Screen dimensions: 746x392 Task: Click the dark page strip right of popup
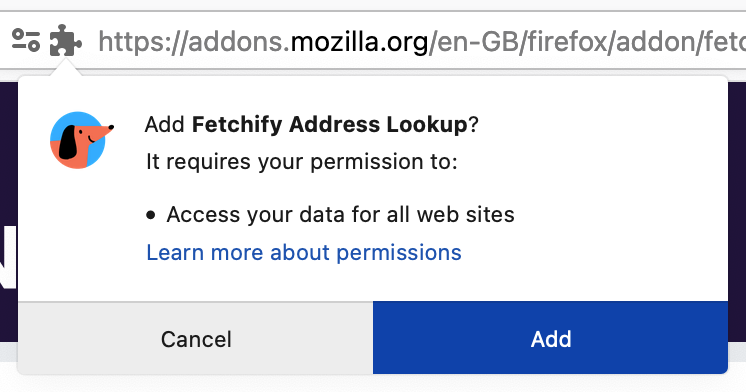737,212
